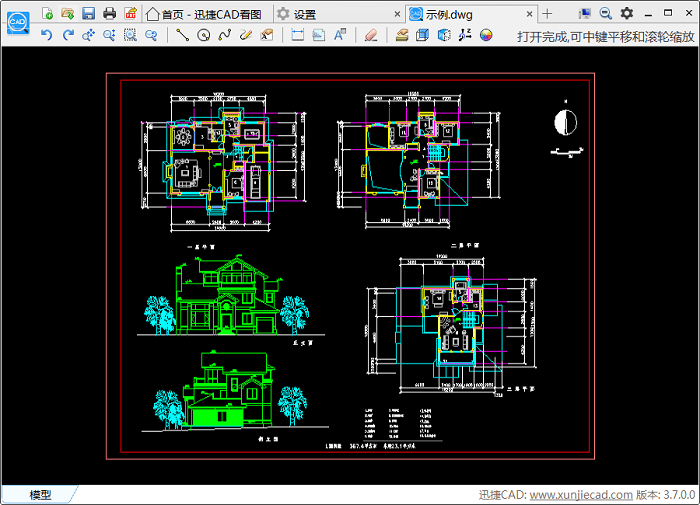Save the drawing with the floppy disk icon

[88, 13]
